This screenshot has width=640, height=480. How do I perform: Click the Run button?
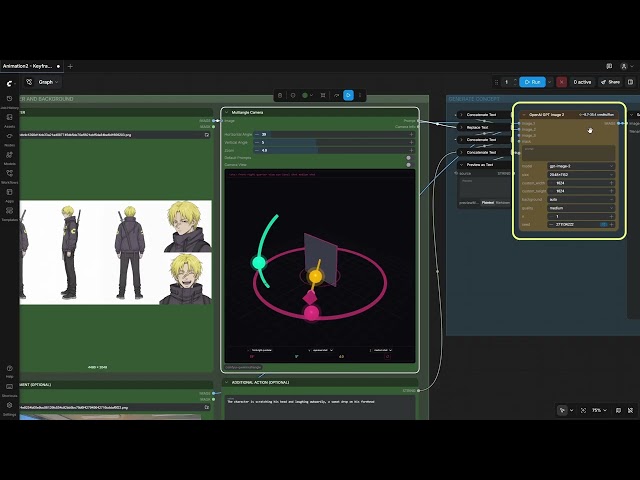tap(532, 82)
